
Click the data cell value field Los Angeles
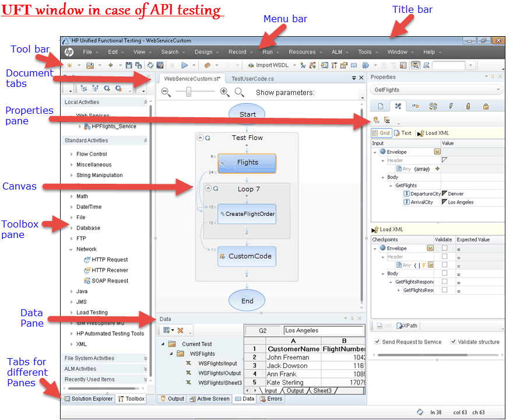click(324, 331)
